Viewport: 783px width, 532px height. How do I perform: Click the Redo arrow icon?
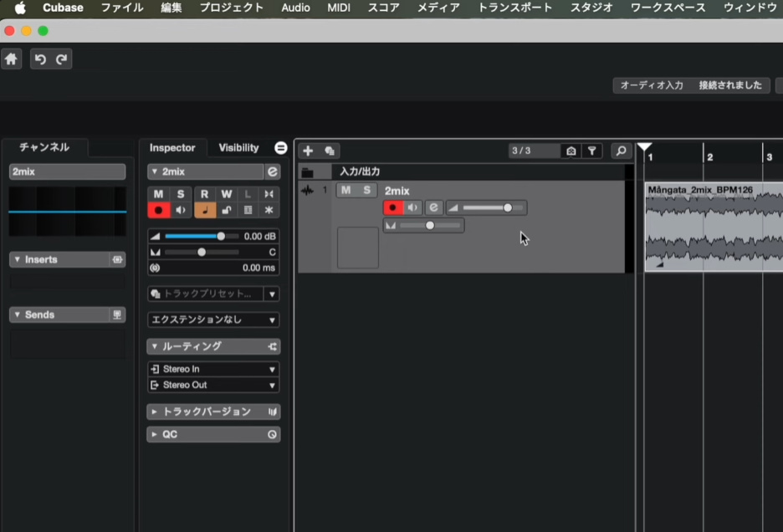click(x=61, y=59)
